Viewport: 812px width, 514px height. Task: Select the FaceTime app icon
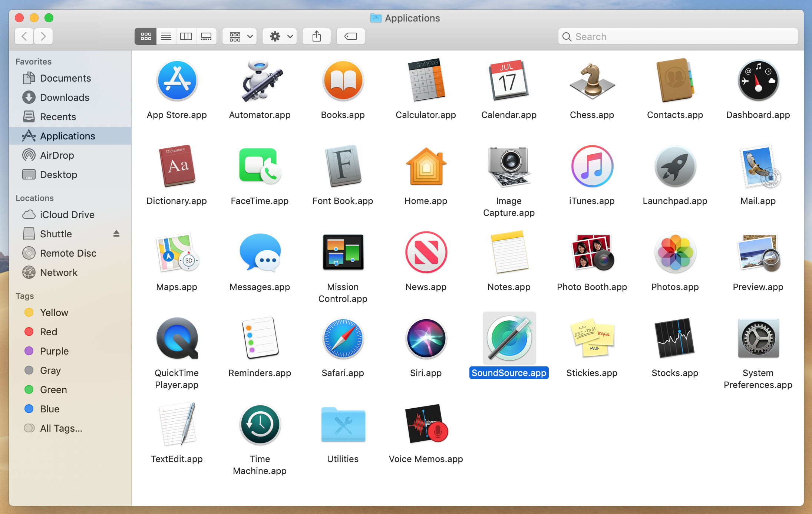[260, 166]
